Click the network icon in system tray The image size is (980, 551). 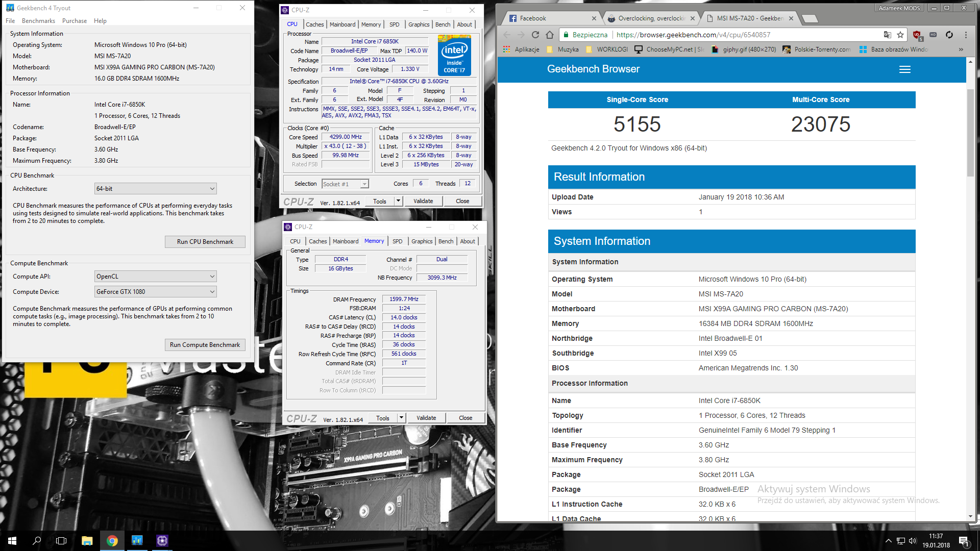tap(901, 541)
